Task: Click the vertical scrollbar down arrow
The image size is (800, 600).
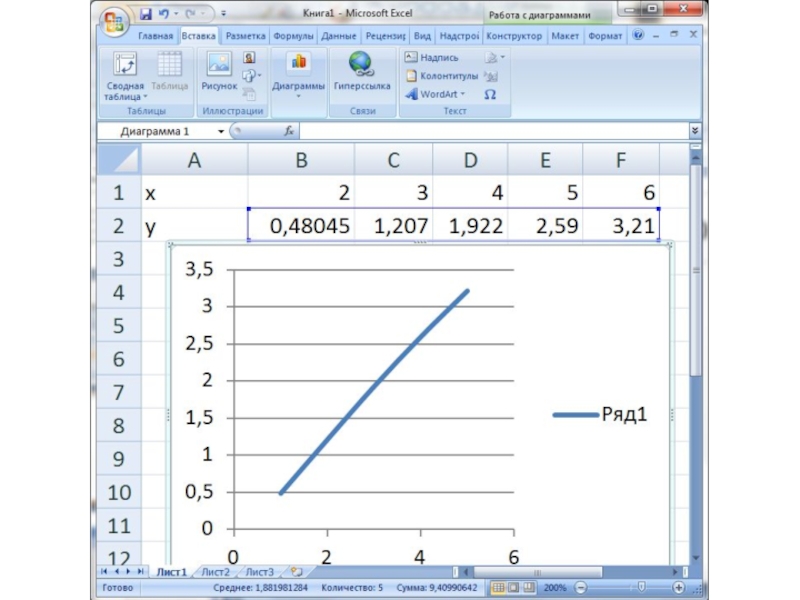Action: [696, 558]
